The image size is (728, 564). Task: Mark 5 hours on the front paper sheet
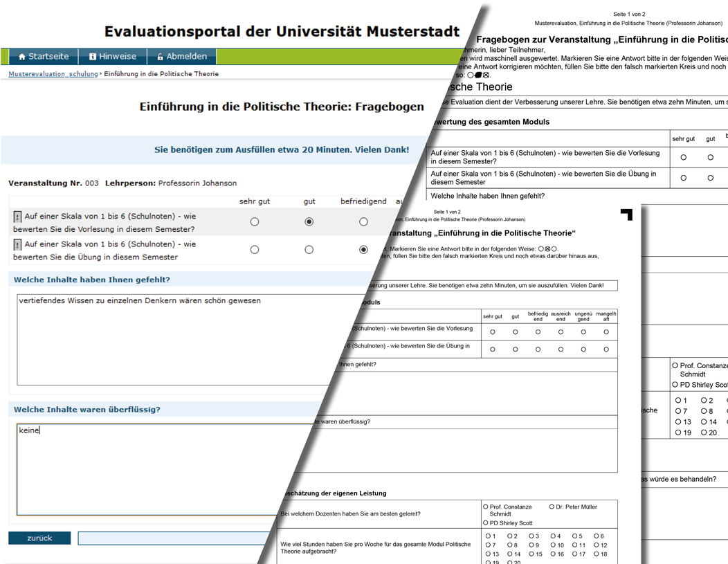(575, 536)
